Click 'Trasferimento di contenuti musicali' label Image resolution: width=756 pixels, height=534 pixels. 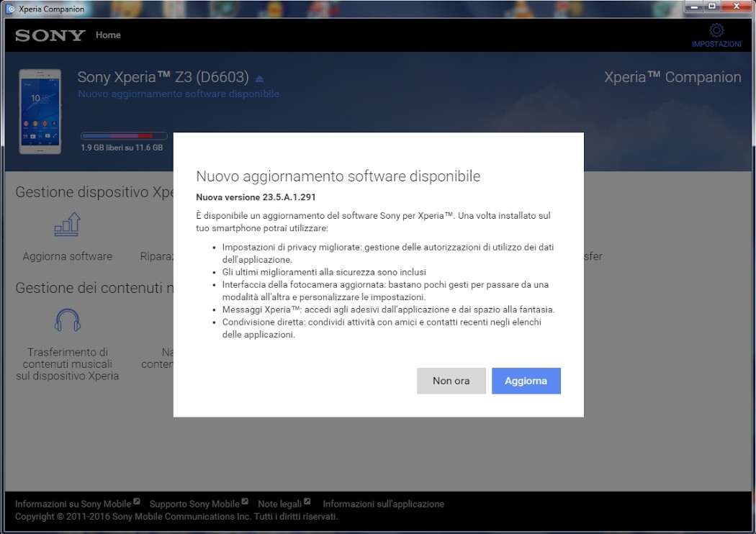point(68,364)
